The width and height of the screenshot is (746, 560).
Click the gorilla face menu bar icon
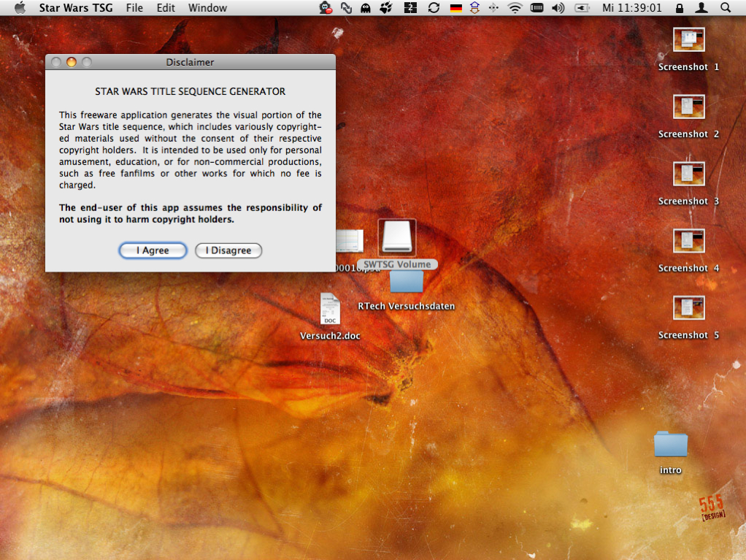coord(326,7)
